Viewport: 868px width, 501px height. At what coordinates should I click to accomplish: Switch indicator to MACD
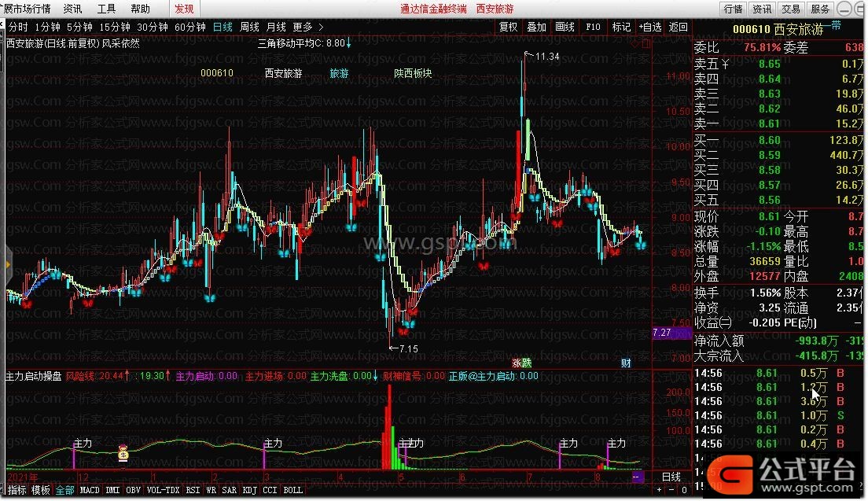pos(90,490)
